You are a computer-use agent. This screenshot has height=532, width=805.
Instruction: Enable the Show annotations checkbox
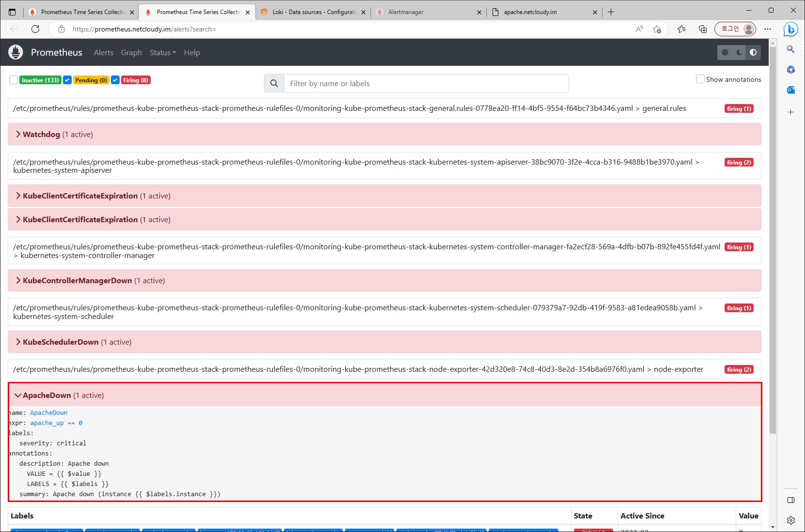tap(700, 79)
